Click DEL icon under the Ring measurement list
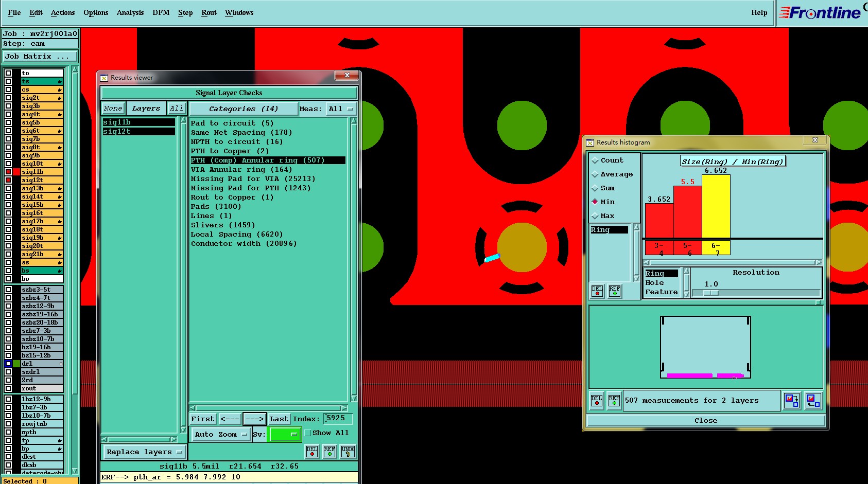Screen dimensions: 868x484 (597, 291)
